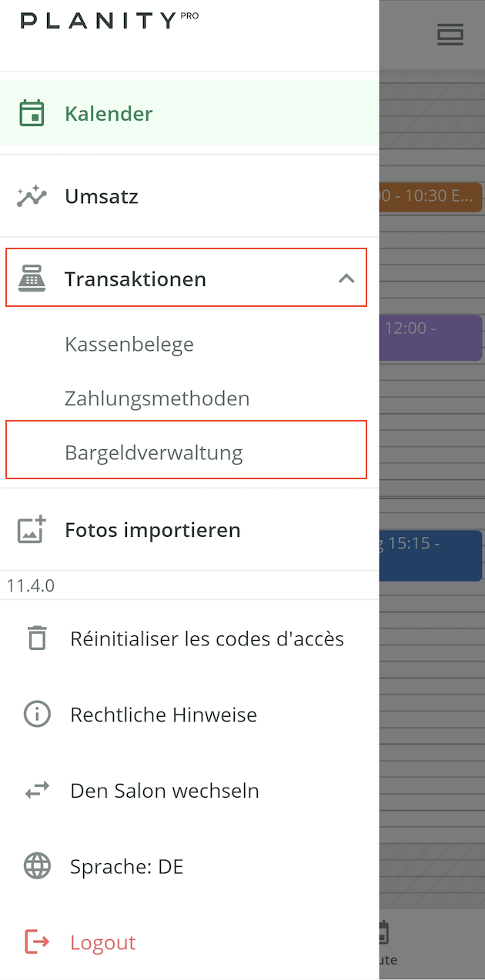This screenshot has width=485, height=980.
Task: Open Rechtliche Hinweise link
Action: (163, 715)
